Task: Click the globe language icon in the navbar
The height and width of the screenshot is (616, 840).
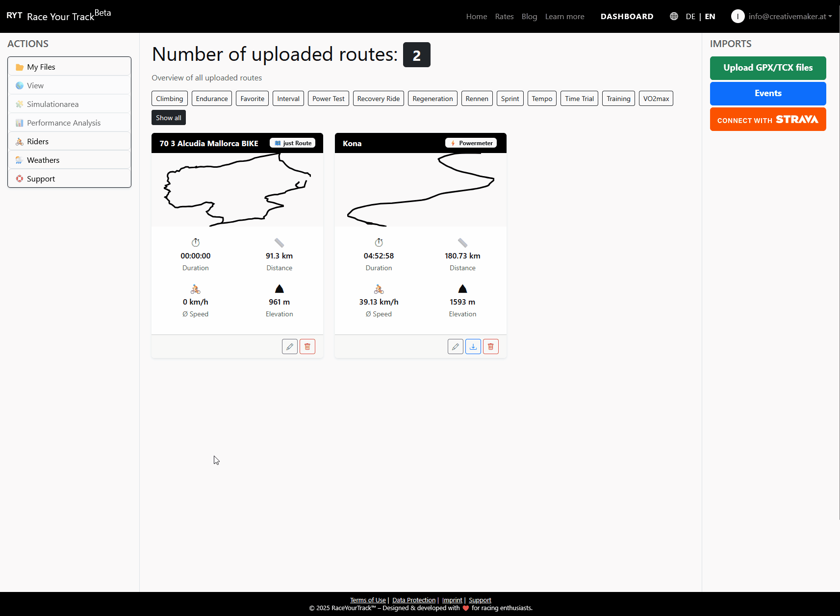Action: pos(673,16)
